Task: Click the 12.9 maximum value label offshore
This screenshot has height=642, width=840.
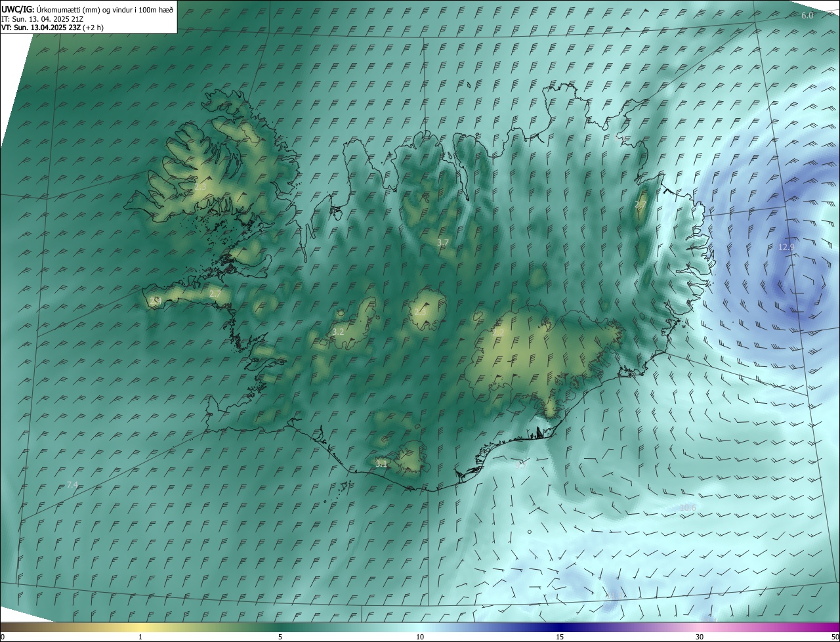Action: tap(786, 247)
